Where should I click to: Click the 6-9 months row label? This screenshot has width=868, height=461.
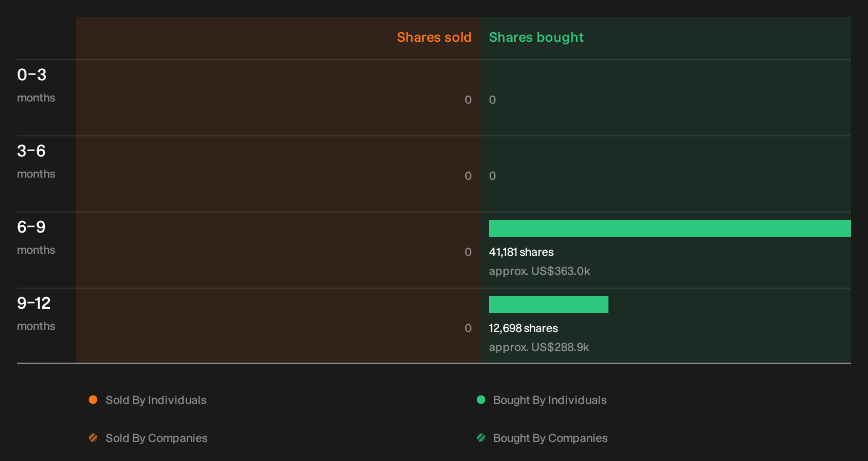click(x=36, y=237)
